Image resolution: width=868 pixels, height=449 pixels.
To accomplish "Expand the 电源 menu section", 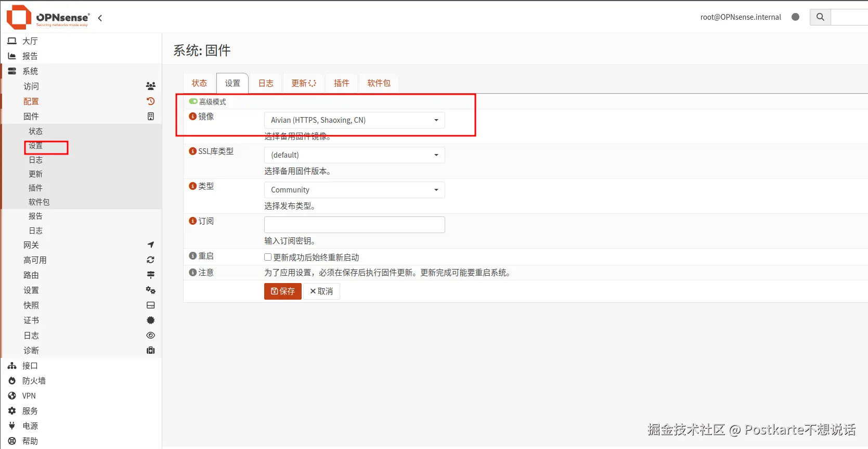I will point(81,426).
